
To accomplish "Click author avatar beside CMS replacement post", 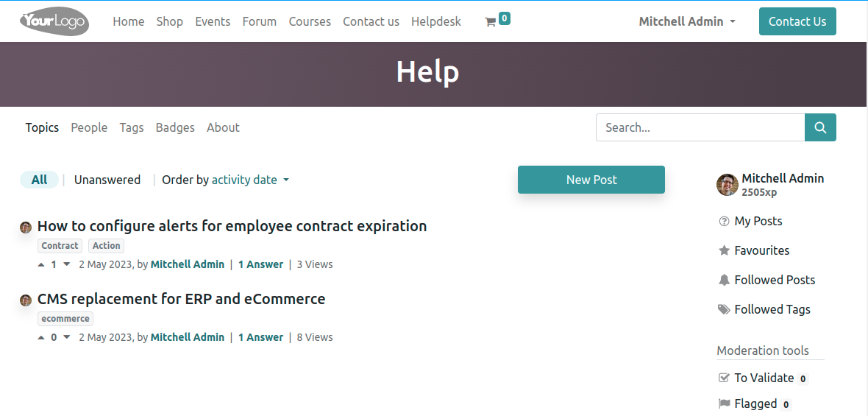I will pos(26,300).
